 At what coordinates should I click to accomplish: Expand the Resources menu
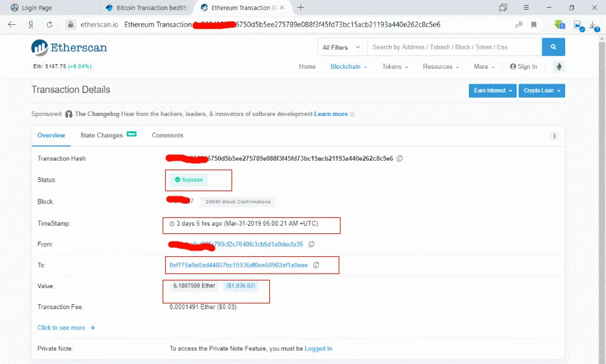[441, 66]
